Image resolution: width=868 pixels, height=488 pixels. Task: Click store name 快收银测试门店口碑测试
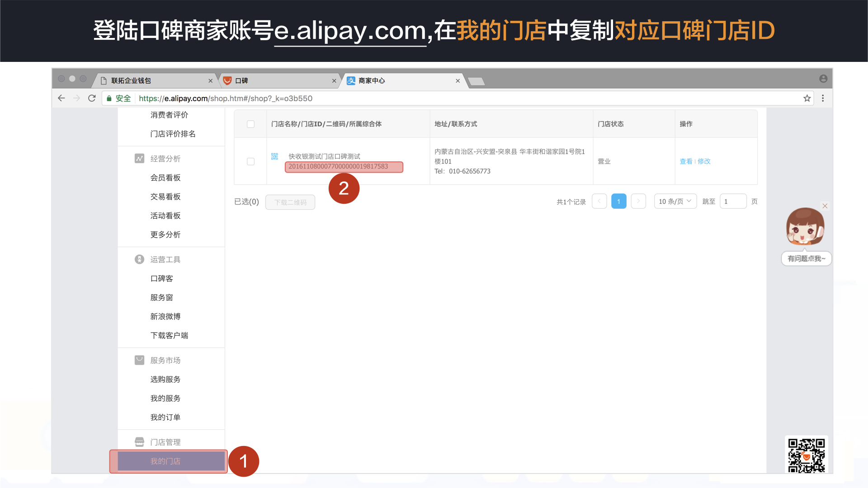pyautogui.click(x=324, y=156)
